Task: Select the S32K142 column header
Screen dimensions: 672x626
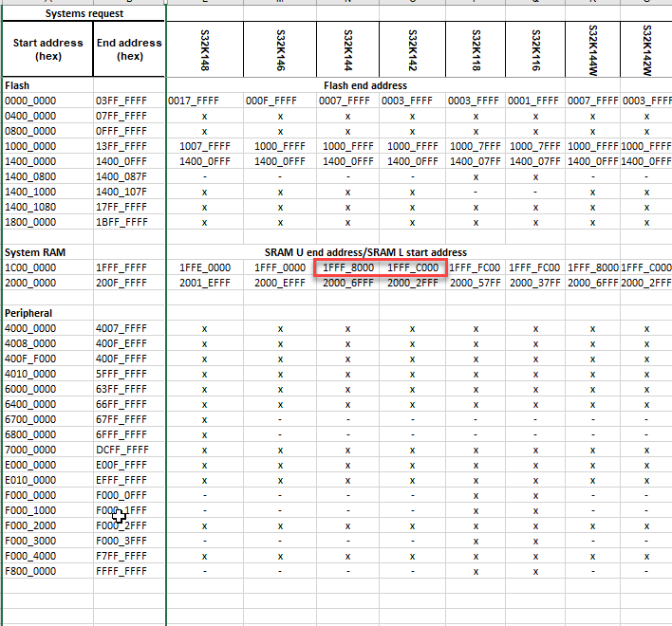Action: coord(412,49)
